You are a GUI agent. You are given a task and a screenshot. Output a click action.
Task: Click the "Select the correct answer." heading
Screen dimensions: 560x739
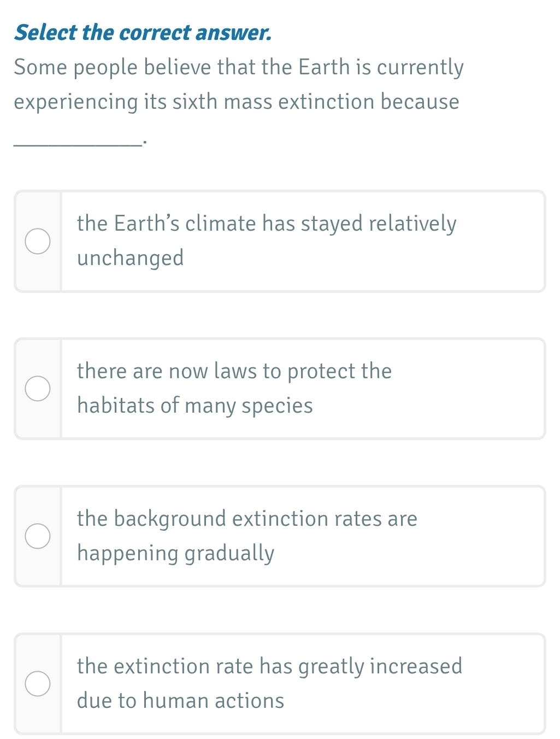(x=143, y=33)
